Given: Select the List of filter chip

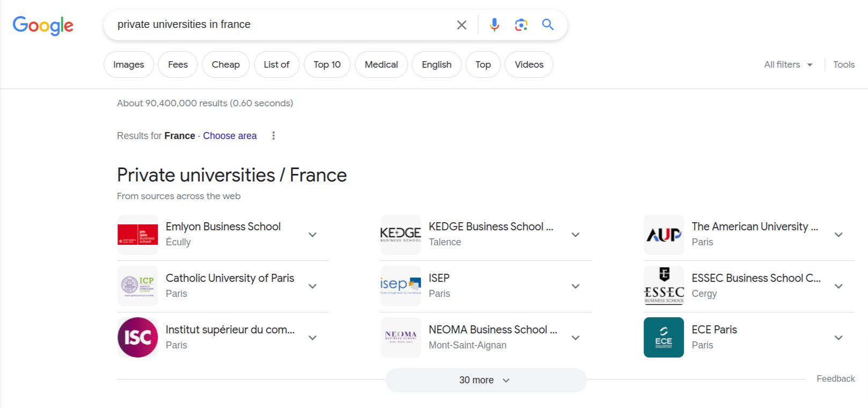Looking at the screenshot, I should point(276,64).
